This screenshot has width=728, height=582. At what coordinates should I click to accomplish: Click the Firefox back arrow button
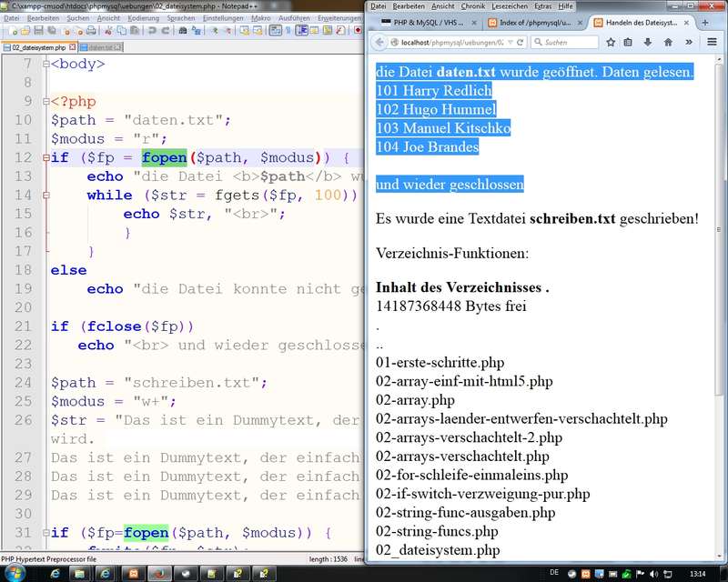pyautogui.click(x=379, y=42)
